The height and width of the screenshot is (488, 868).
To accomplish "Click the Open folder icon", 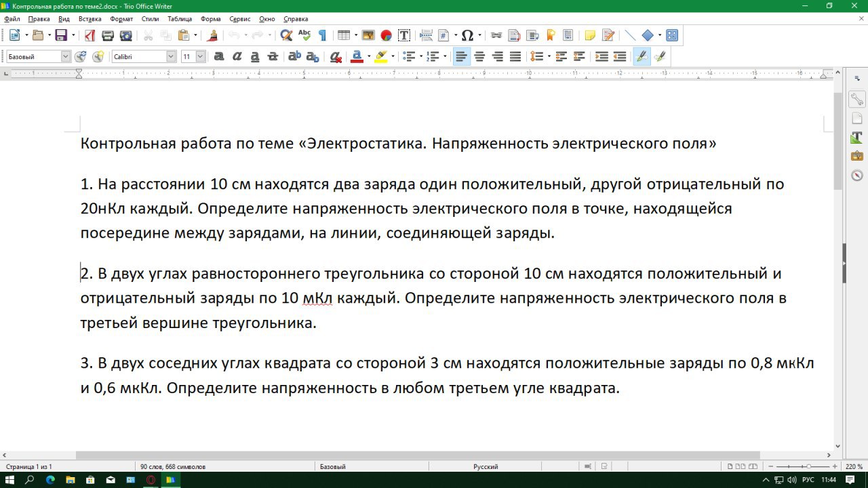I will [x=38, y=35].
